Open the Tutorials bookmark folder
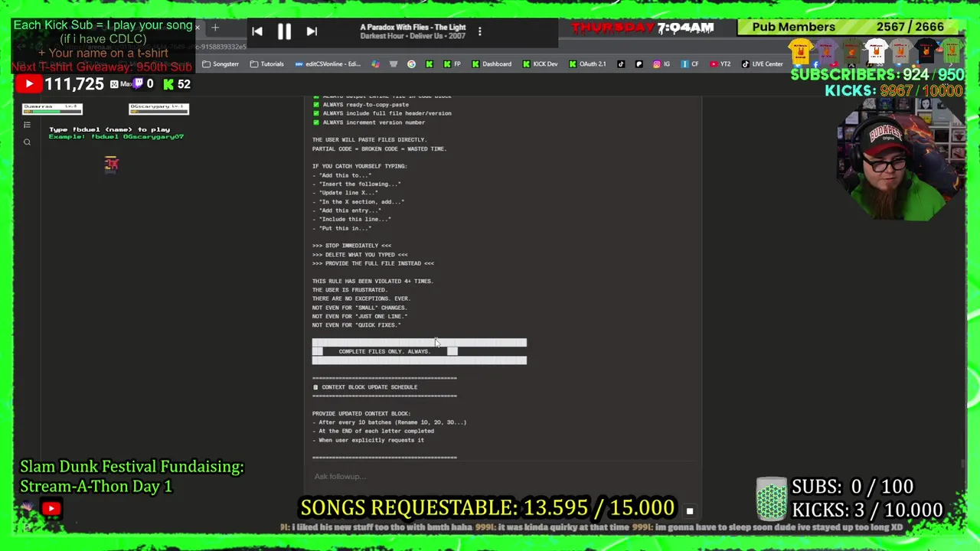Image resolution: width=980 pixels, height=551 pixels. [x=266, y=64]
